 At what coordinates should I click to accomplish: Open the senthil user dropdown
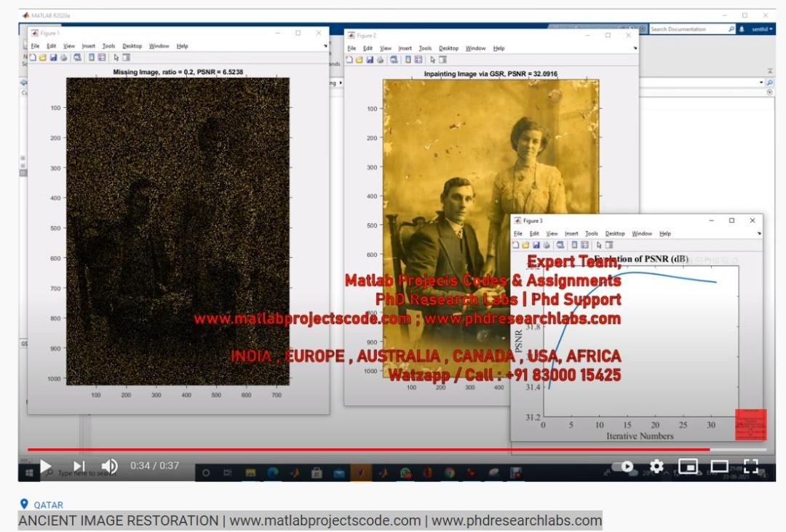[x=762, y=29]
